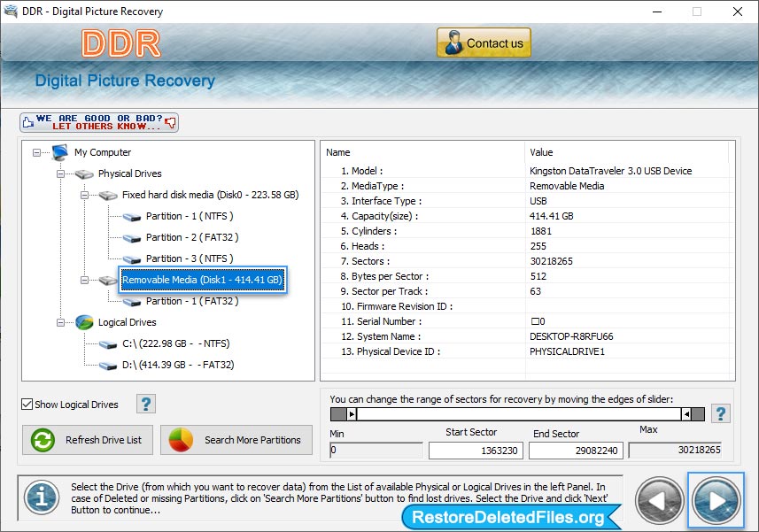Select Partition - 1 ( FAT32 ) under Removable Media
Screen dimensions: 759x532
[x=192, y=301]
